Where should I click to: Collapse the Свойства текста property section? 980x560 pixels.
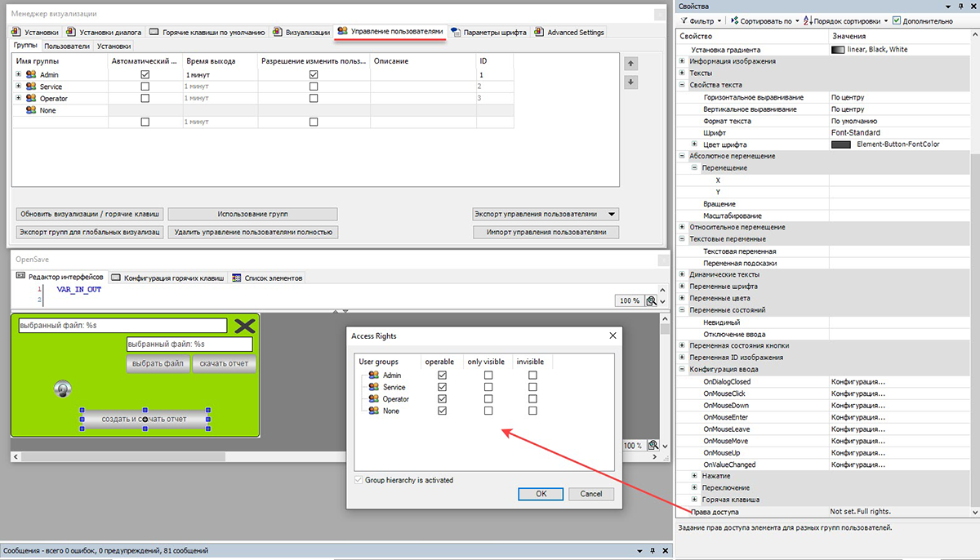tap(683, 85)
